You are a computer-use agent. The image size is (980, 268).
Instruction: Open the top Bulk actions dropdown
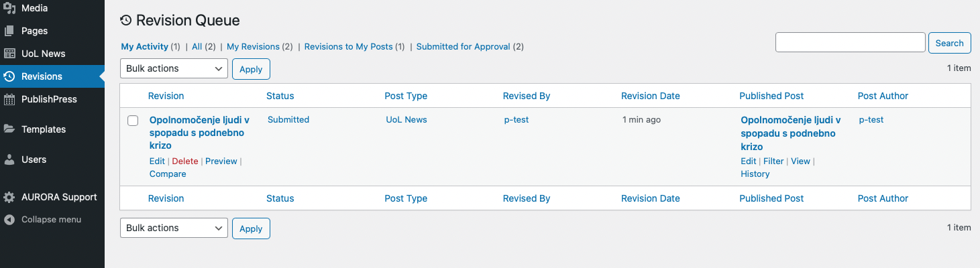(174, 68)
